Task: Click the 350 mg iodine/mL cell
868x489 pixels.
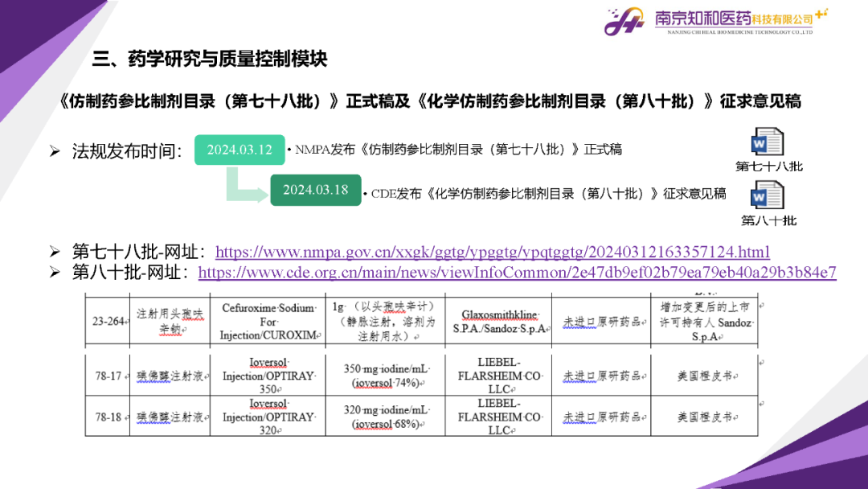Action: (x=385, y=376)
